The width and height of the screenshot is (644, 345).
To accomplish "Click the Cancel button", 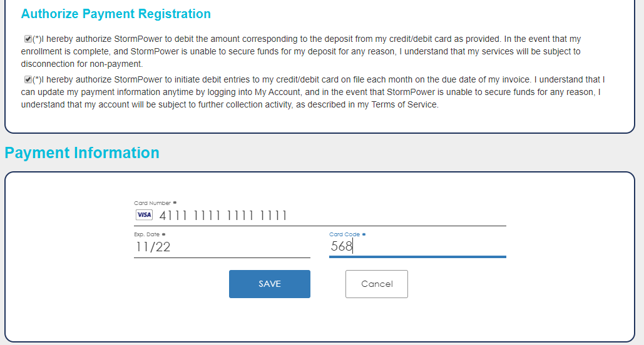I will (377, 284).
